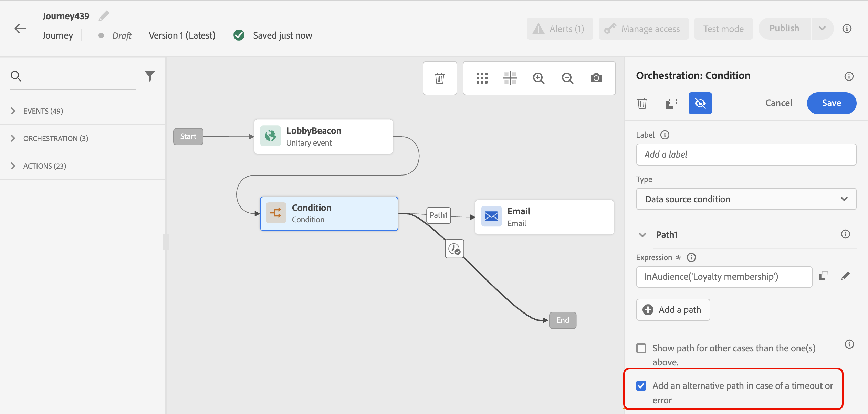Click the blue Save button
Viewport: 868px width, 414px height.
coord(831,103)
